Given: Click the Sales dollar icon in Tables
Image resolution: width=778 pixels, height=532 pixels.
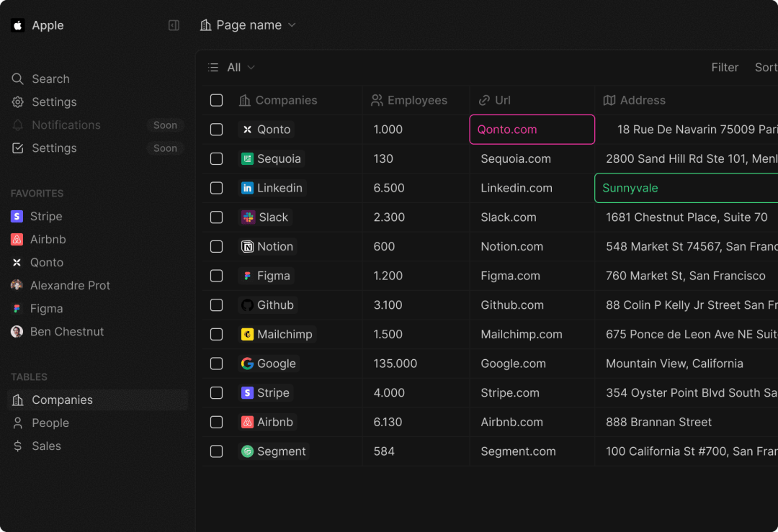Looking at the screenshot, I should [18, 446].
